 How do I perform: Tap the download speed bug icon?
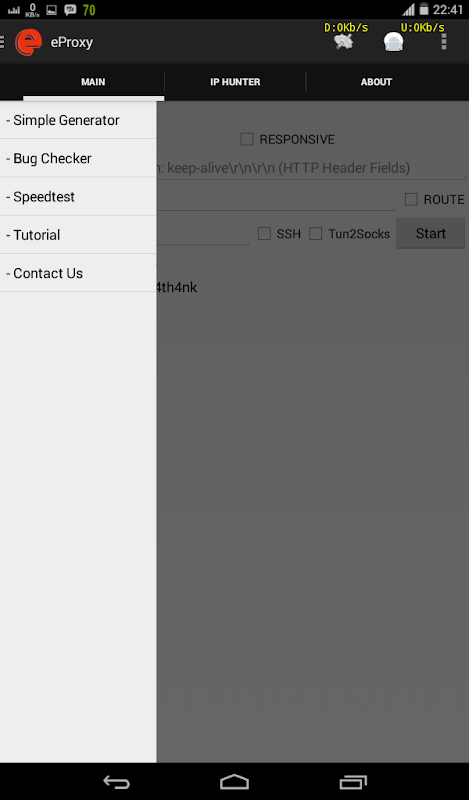coord(344,41)
